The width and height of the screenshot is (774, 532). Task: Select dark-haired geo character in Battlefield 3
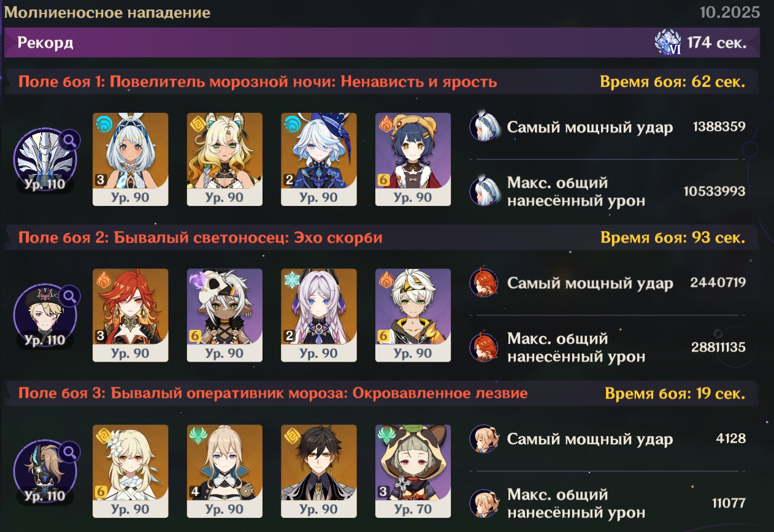(x=319, y=471)
